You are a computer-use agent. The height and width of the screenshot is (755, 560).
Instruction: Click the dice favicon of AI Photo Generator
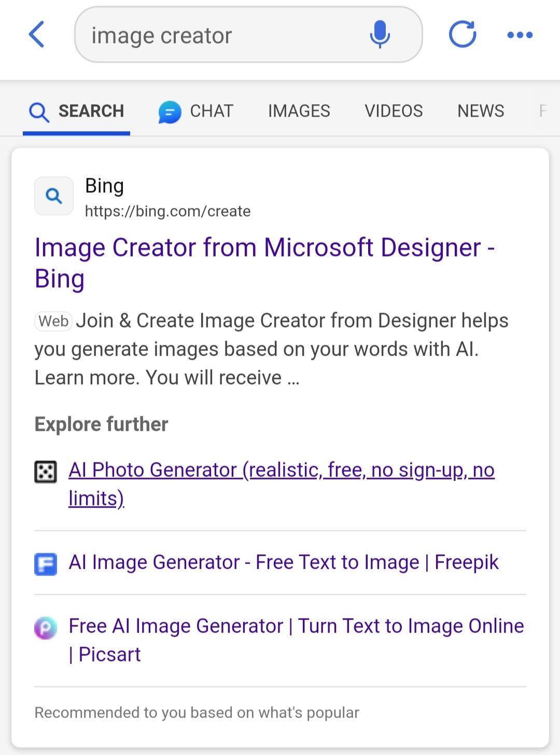[45, 472]
